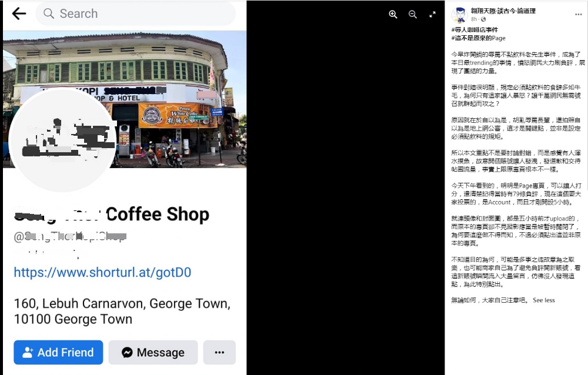Focus the Search text field
Viewport: 588px width, 375px height.
point(141,14)
